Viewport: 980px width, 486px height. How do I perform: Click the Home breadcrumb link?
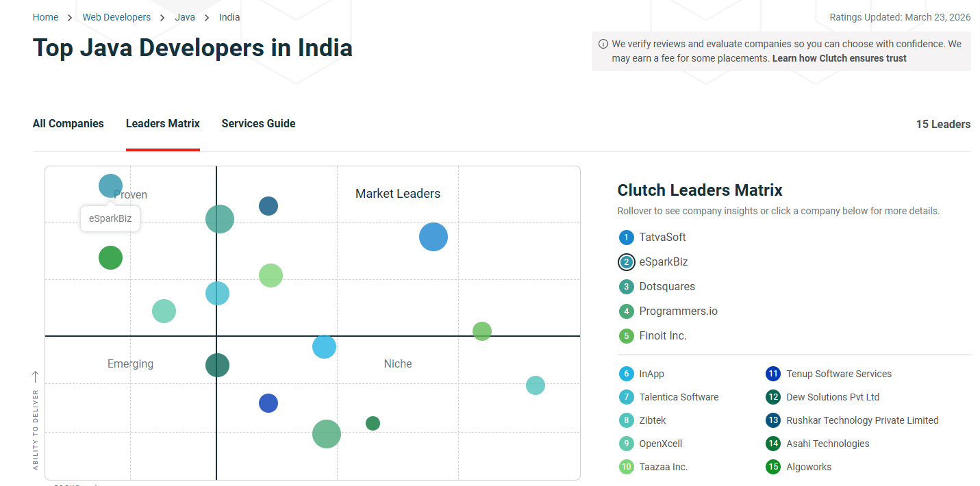click(x=45, y=16)
